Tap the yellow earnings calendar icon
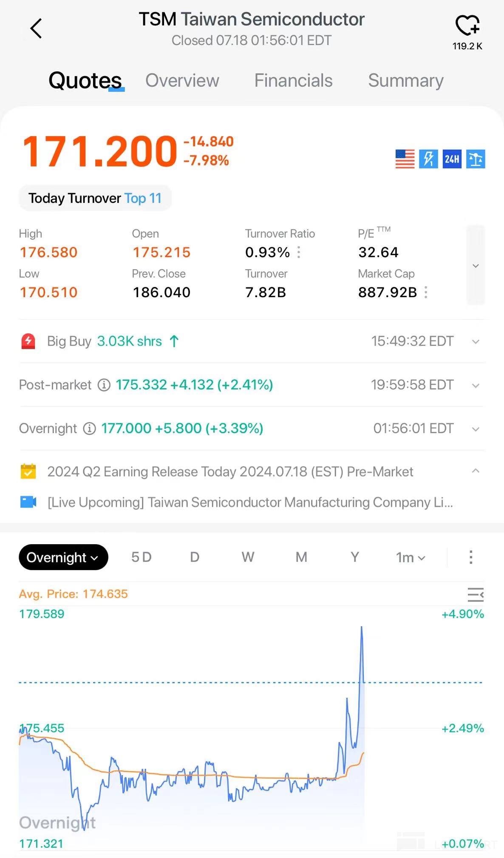The image size is (504, 858). [x=28, y=471]
